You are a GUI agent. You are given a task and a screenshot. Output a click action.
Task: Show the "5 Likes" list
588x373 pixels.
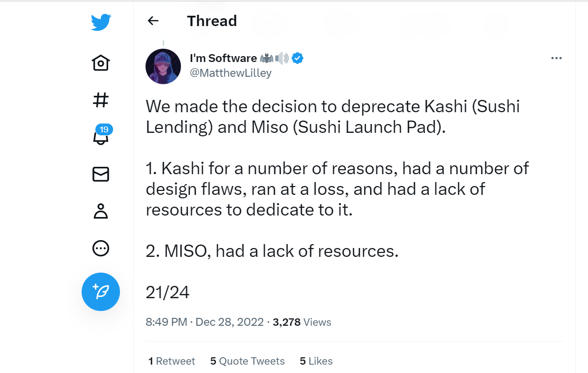pos(316,361)
